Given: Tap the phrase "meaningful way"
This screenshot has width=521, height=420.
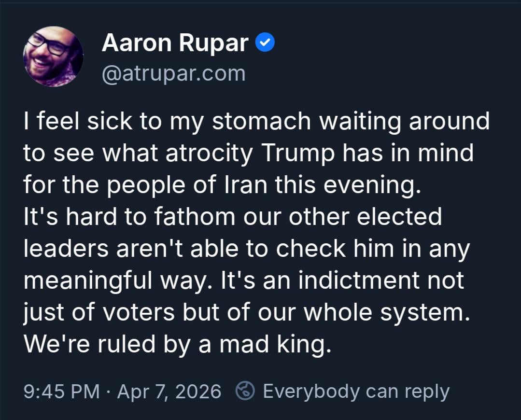Looking at the screenshot, I should (116, 280).
